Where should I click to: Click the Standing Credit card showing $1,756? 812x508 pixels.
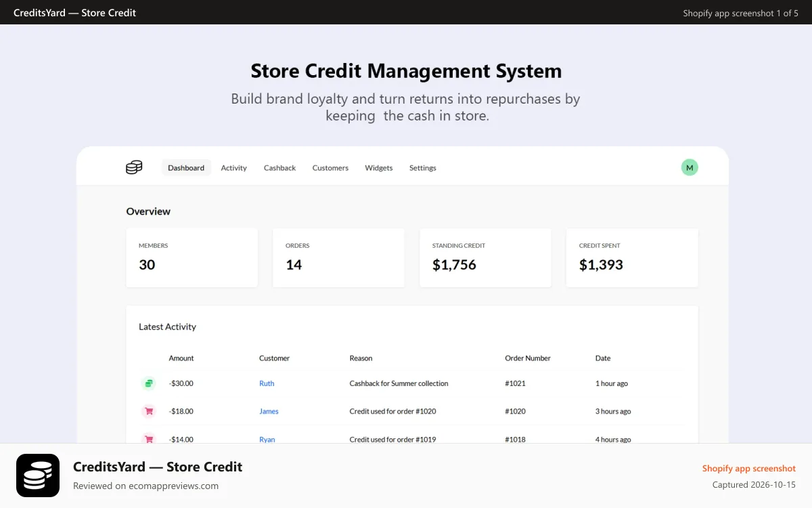[x=486, y=257]
